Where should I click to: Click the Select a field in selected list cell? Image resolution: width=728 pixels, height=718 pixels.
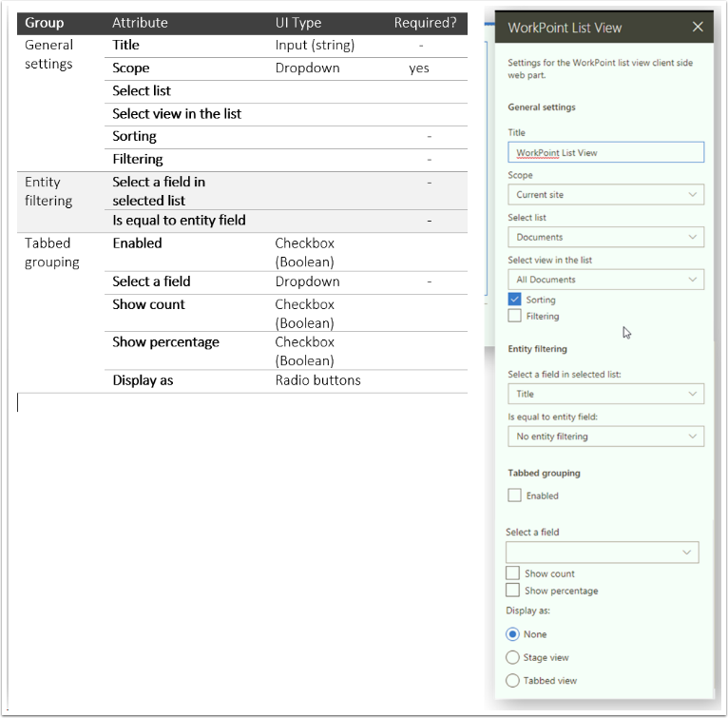pyautogui.click(x=159, y=191)
